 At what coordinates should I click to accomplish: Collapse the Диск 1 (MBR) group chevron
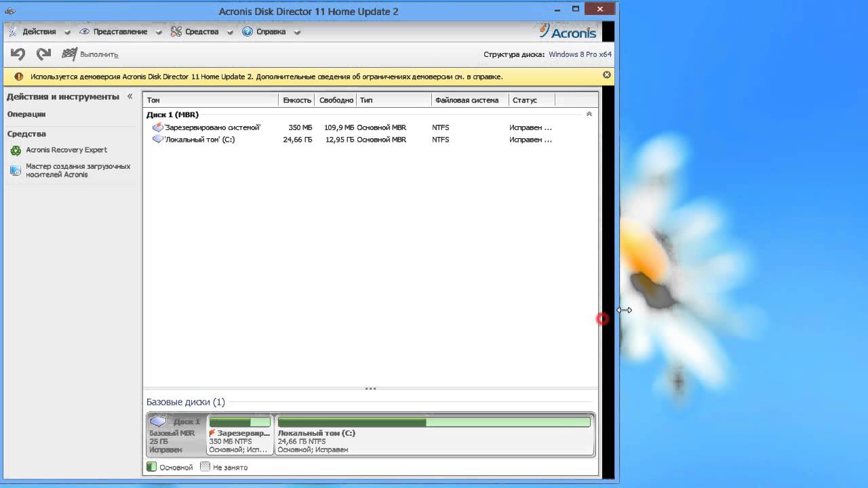(x=589, y=115)
